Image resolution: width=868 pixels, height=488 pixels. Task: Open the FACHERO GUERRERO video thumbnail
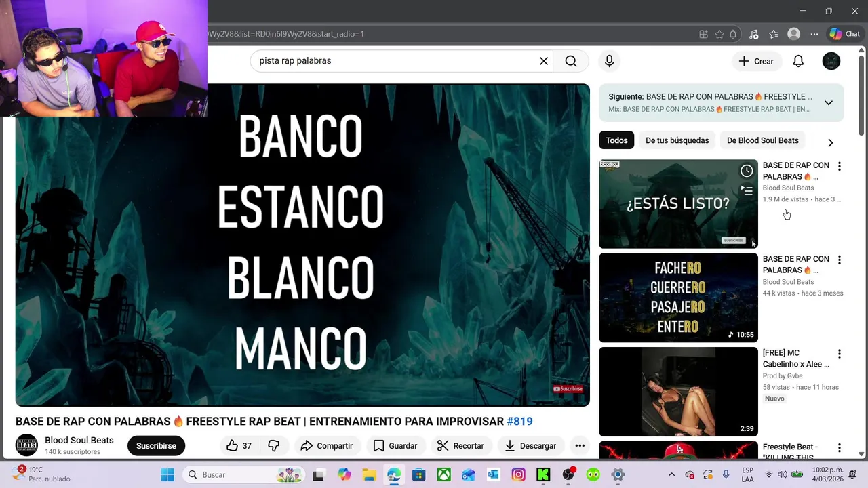click(678, 298)
